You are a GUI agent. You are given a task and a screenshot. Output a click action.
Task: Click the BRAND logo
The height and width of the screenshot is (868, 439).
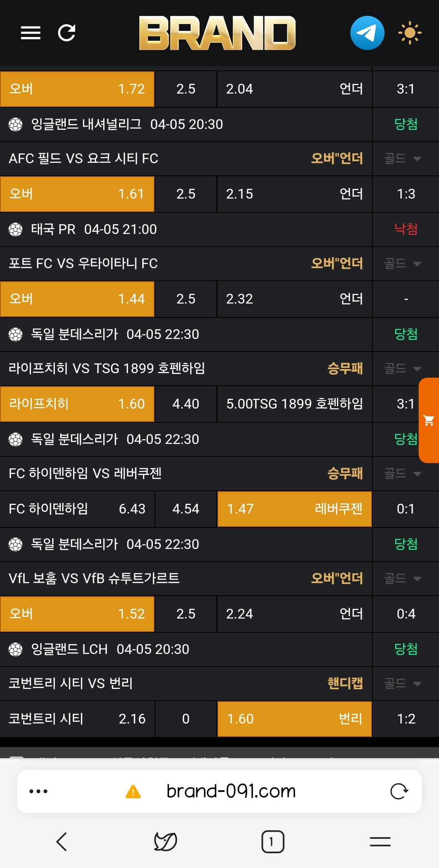point(217,33)
